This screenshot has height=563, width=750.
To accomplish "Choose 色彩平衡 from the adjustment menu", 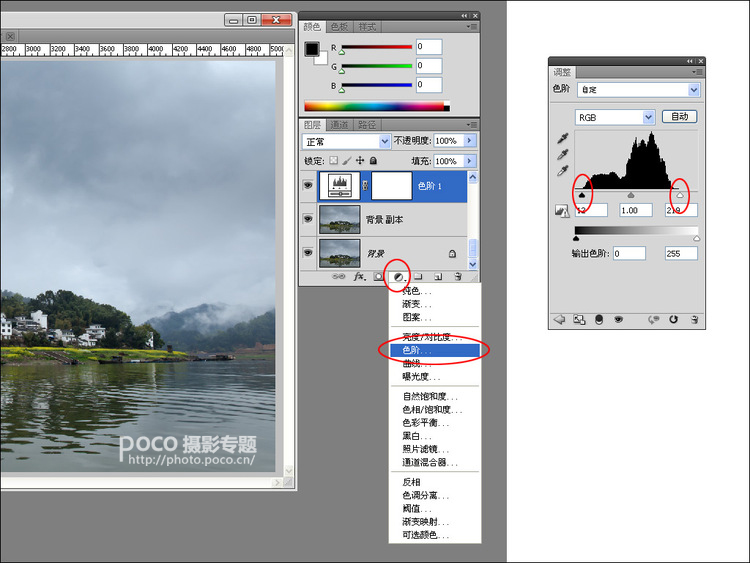I will pos(435,423).
